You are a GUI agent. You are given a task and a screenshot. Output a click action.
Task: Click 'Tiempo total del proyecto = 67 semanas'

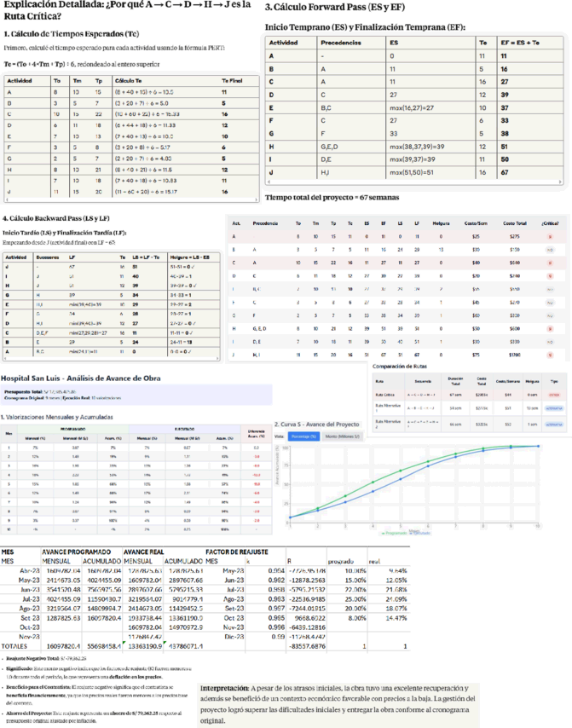pyautogui.click(x=332, y=197)
